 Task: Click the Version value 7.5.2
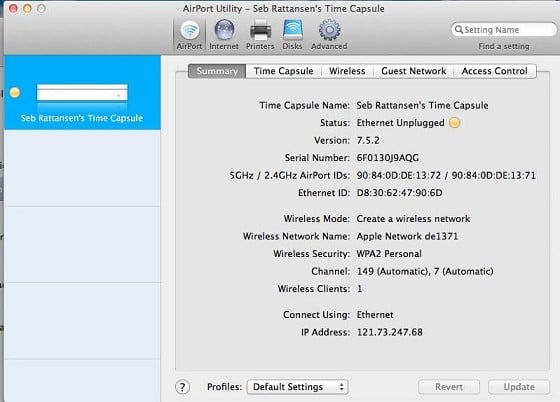368,140
